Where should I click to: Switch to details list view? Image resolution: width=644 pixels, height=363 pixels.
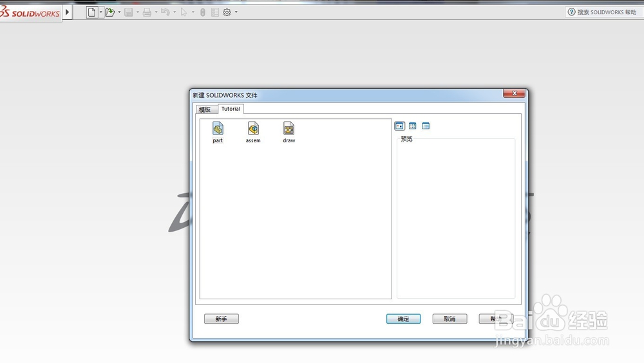(x=426, y=126)
